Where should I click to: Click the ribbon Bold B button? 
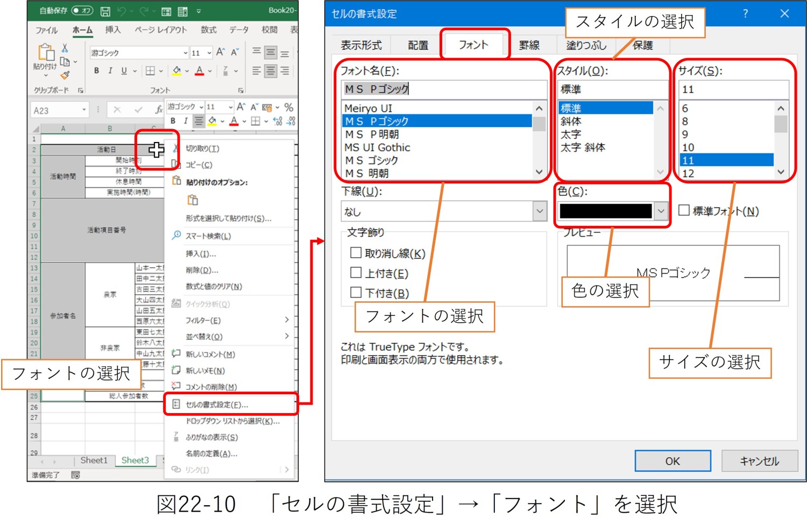coord(96,70)
